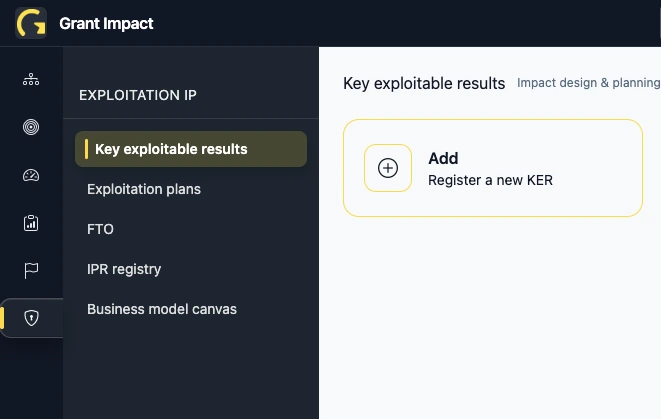This screenshot has height=419, width=661.
Task: Open the speedometer dashboard sidebar icon
Action: [31, 175]
